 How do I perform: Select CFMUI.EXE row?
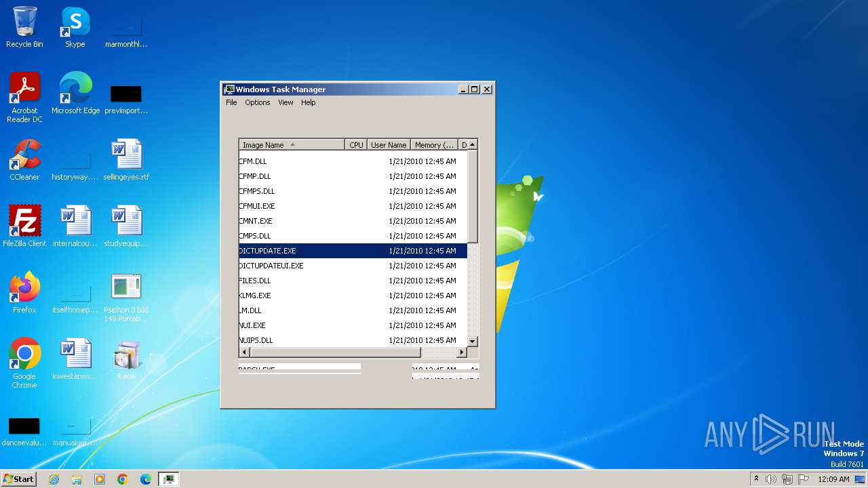coord(353,206)
